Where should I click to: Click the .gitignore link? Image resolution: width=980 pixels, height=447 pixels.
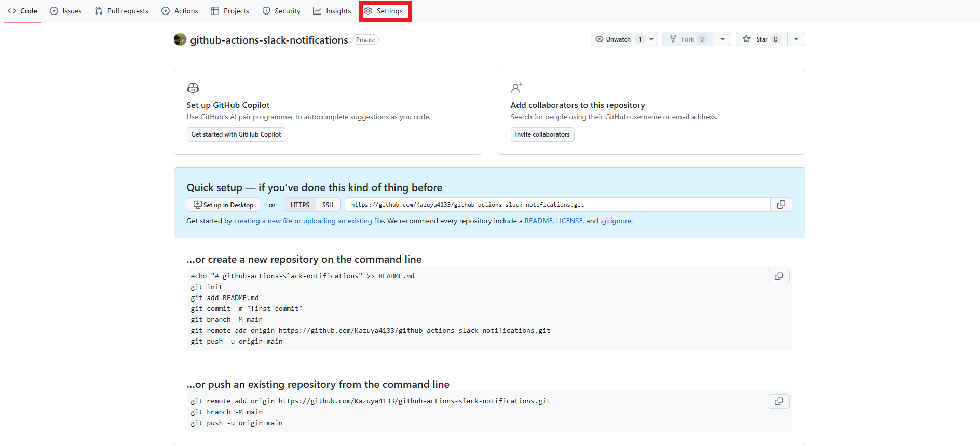click(x=616, y=221)
